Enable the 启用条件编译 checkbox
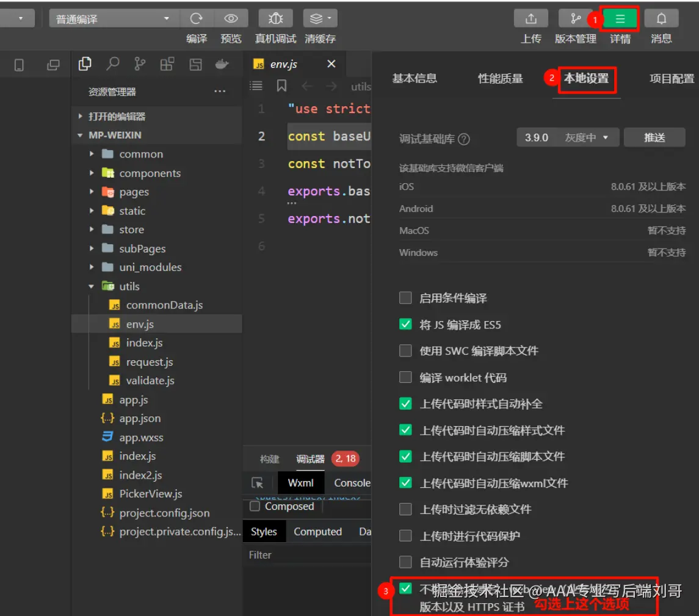This screenshot has width=699, height=616. [x=405, y=298]
